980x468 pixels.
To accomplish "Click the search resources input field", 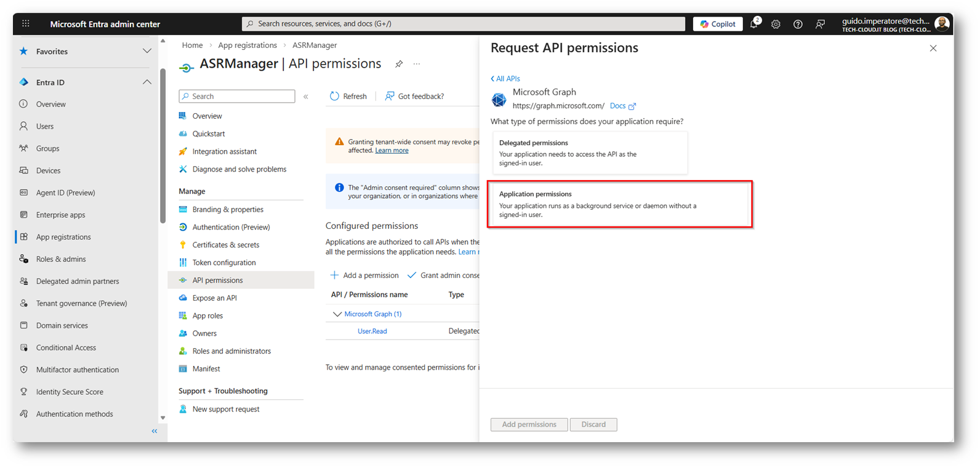I will click(x=463, y=24).
